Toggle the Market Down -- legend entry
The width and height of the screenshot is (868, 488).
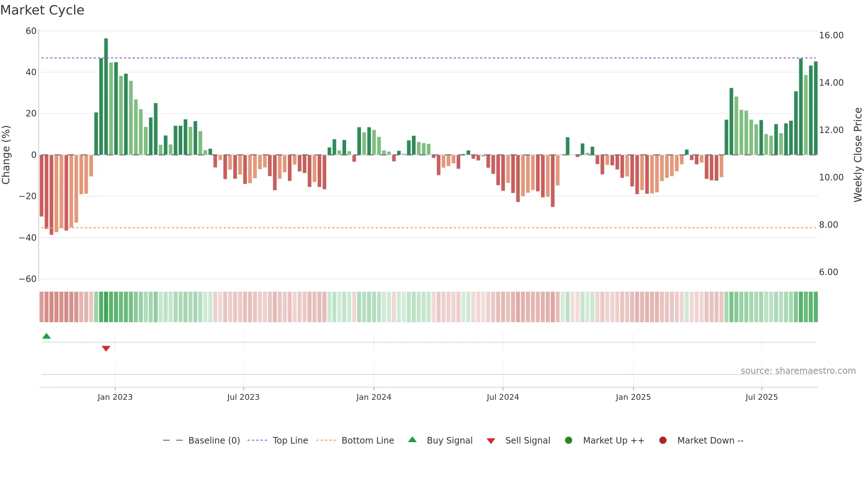point(701,440)
